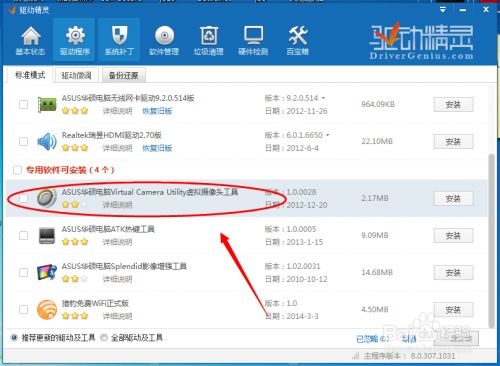
Task: Click the date 2013-1-15 text
Action: click(x=305, y=242)
